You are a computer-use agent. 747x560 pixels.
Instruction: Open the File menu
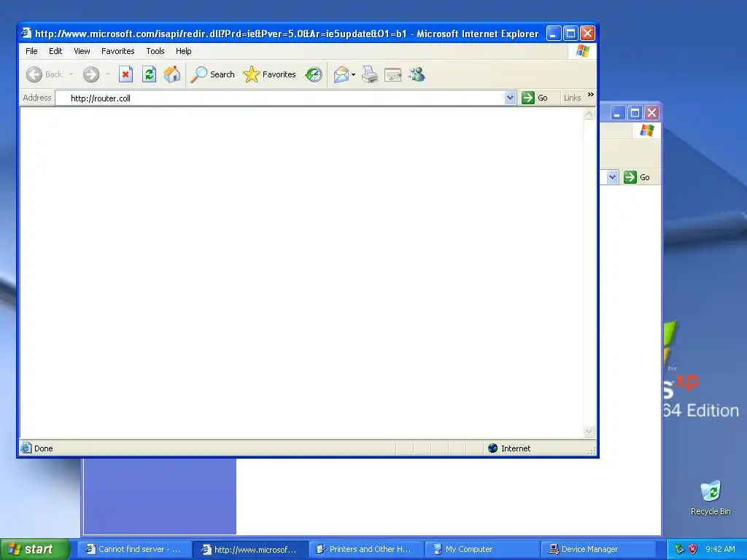[31, 51]
